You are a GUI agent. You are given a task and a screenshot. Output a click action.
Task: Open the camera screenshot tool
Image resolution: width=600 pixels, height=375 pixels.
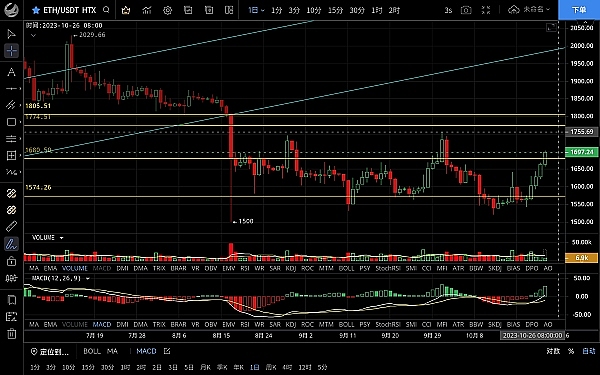(x=466, y=10)
